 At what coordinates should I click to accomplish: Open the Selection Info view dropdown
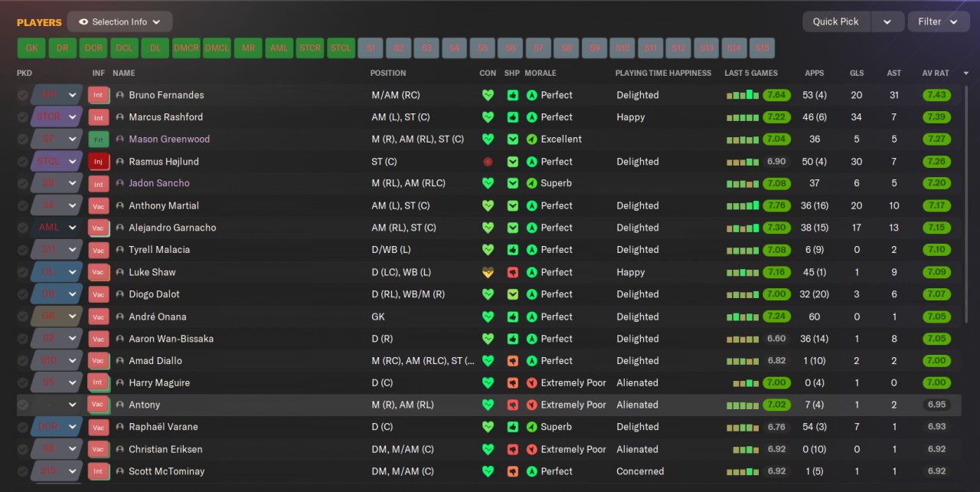119,21
